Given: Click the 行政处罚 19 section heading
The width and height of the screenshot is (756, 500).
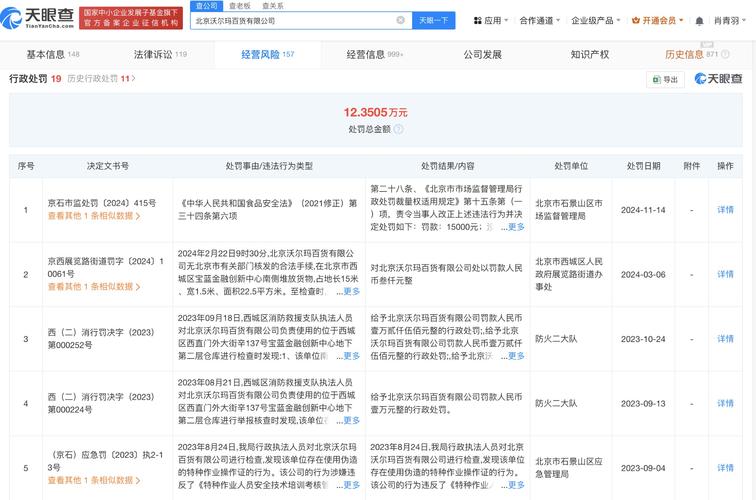Looking at the screenshot, I should tap(35, 79).
